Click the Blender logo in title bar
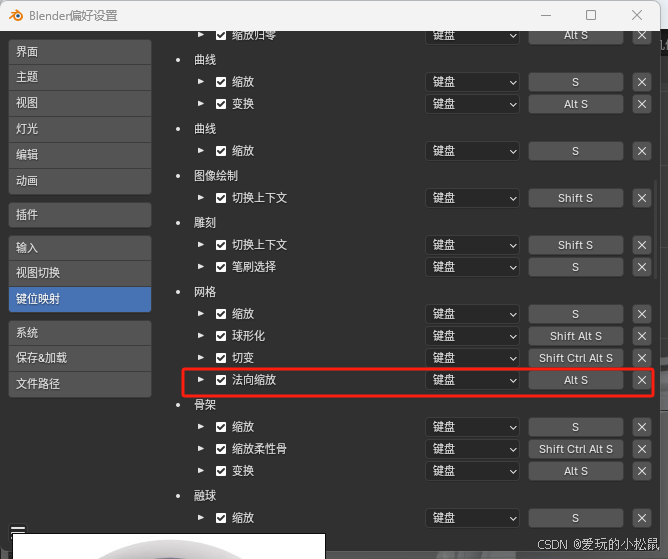Viewport: 668px width, 559px height. pos(16,16)
